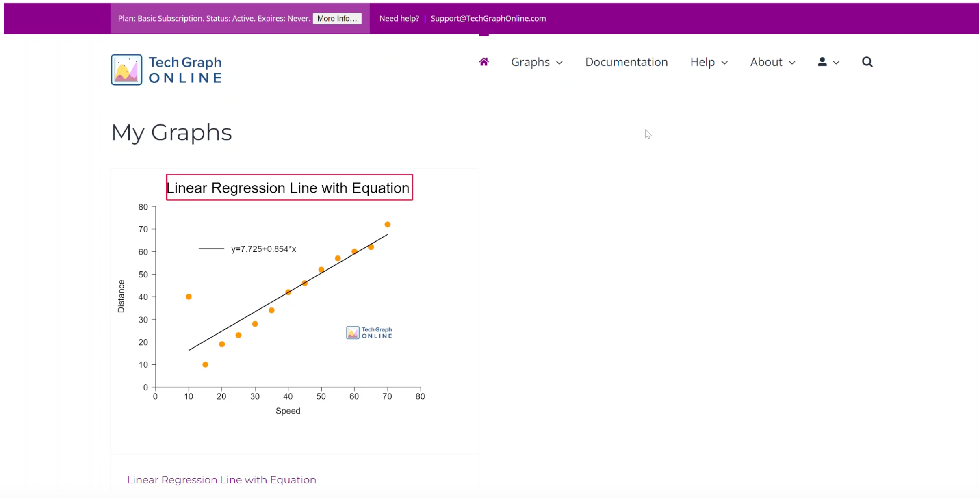Open the search magnifier icon
This screenshot has width=980, height=498.
point(867,62)
